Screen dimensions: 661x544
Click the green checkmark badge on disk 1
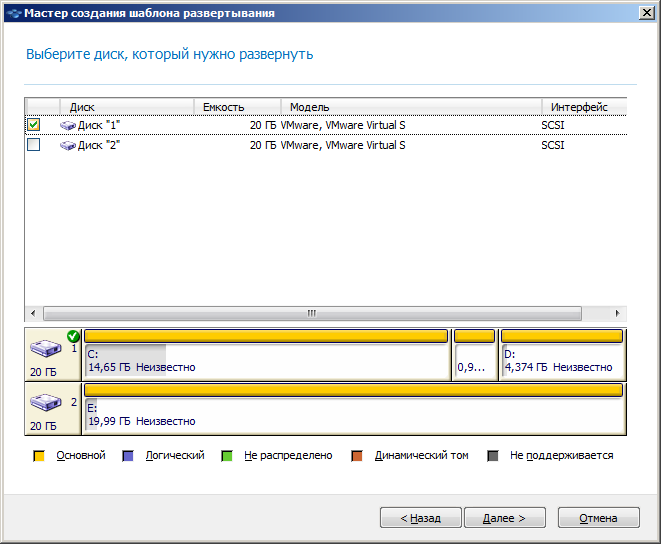pos(73,336)
